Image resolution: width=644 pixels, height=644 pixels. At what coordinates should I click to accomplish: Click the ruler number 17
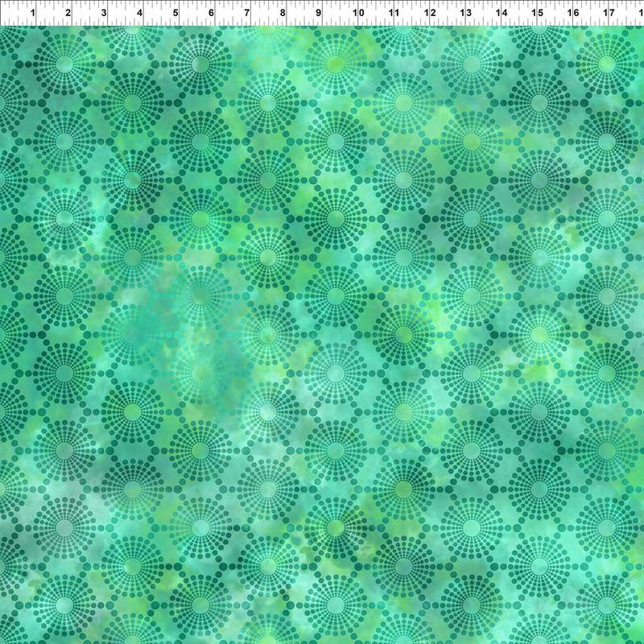[x=609, y=13]
